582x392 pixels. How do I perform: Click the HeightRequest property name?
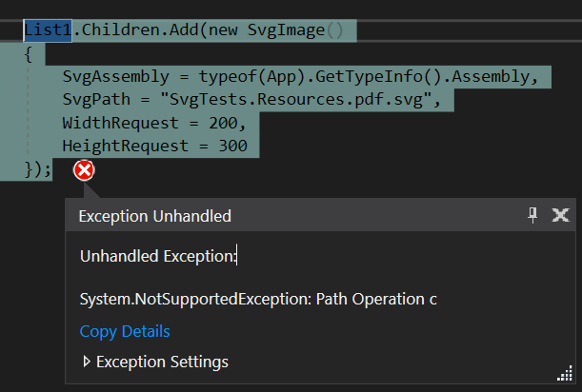125,146
